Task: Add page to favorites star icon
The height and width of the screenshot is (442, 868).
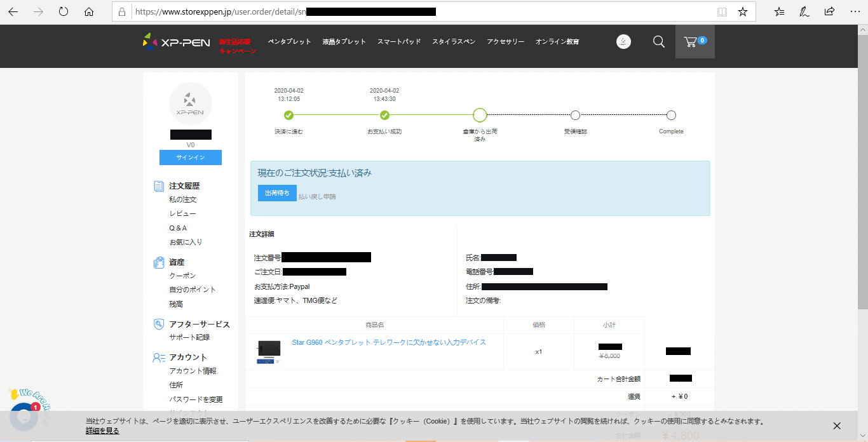Action: tap(743, 11)
